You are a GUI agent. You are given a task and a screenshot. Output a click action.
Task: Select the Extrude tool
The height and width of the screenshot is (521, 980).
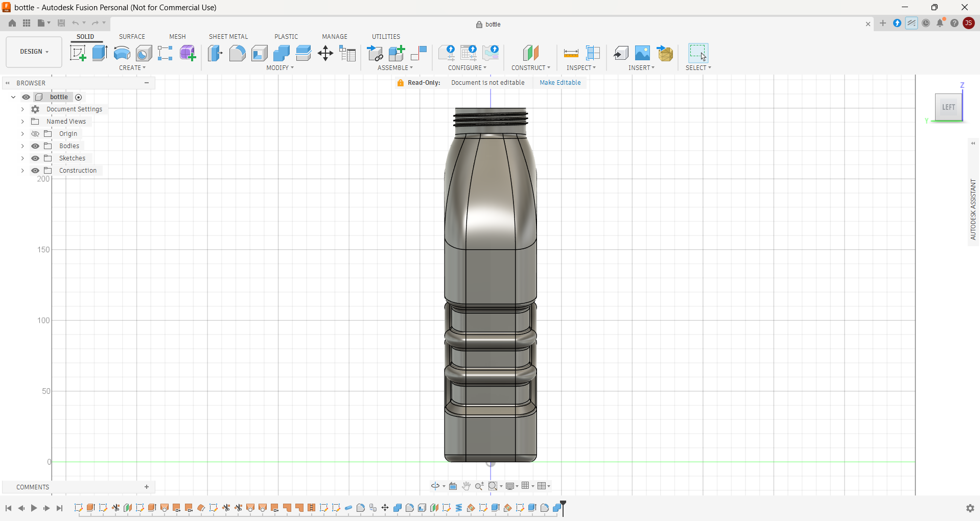tap(100, 53)
